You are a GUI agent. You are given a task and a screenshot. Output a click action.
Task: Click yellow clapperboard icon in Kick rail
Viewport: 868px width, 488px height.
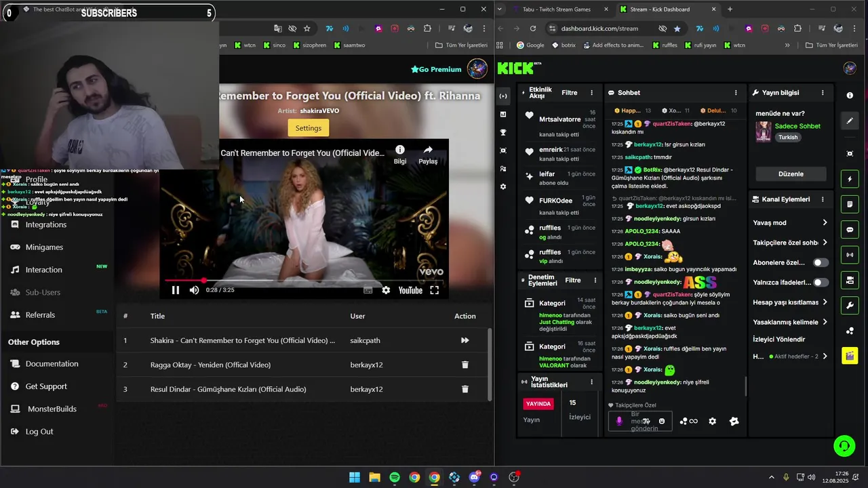point(850,356)
